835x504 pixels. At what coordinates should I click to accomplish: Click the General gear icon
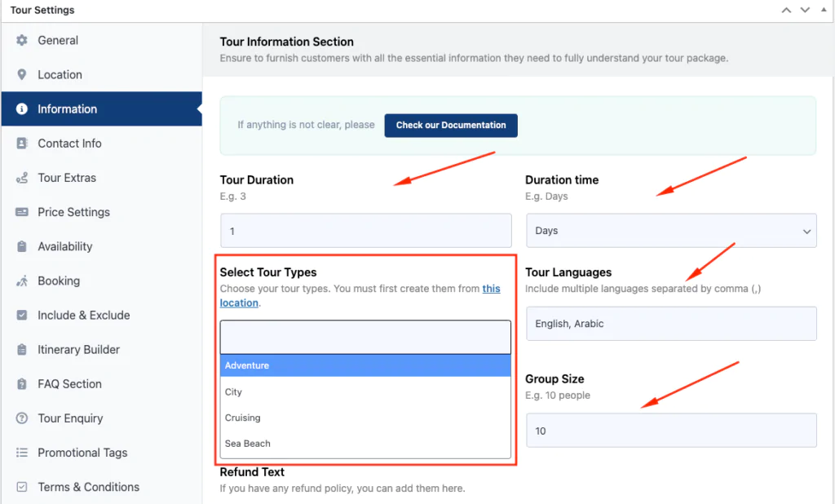22,41
